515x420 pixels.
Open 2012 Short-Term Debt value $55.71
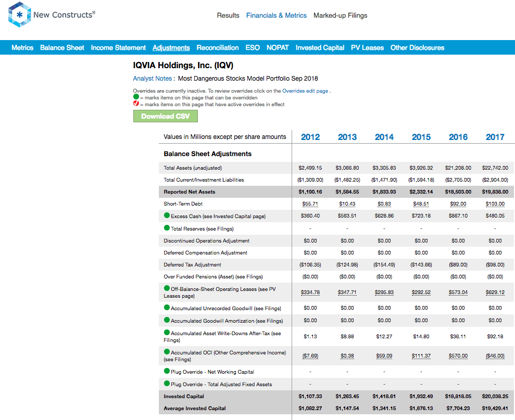pos(310,204)
